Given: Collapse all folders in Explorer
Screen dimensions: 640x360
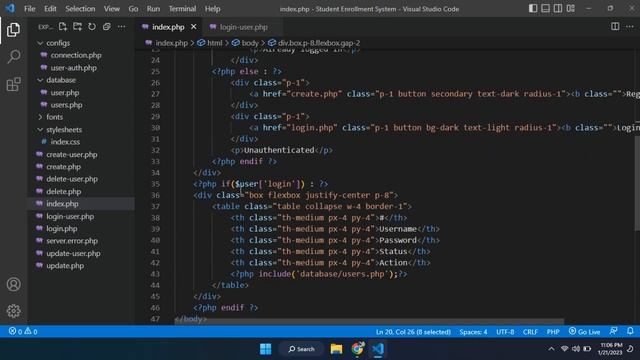Looking at the screenshot, I should click(x=107, y=27).
